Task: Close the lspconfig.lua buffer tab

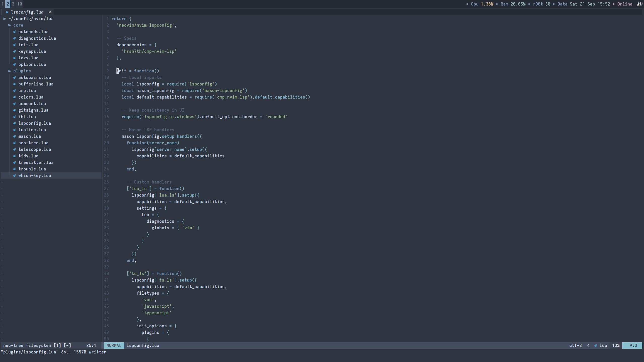Action: (x=50, y=12)
